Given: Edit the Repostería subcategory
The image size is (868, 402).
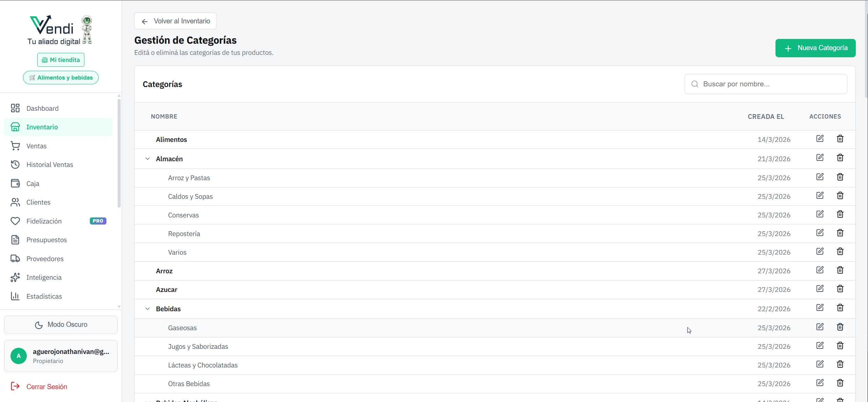Looking at the screenshot, I should pyautogui.click(x=820, y=233).
